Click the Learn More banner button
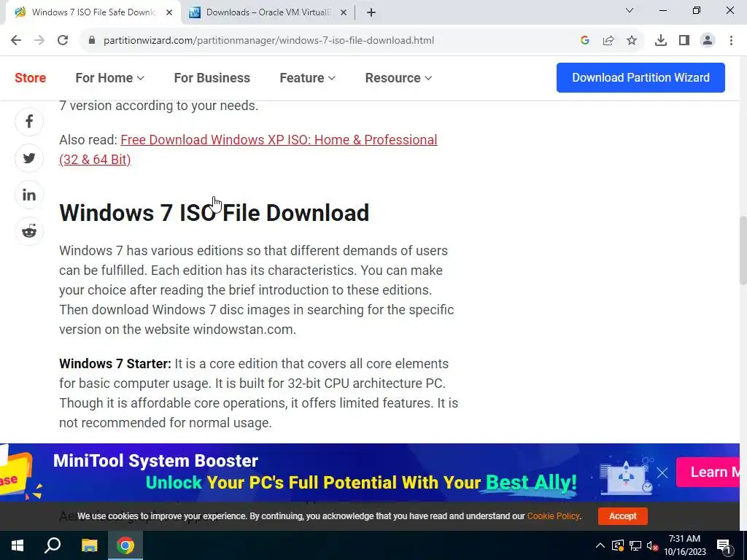Screen dimensions: 747x560 click(708, 472)
